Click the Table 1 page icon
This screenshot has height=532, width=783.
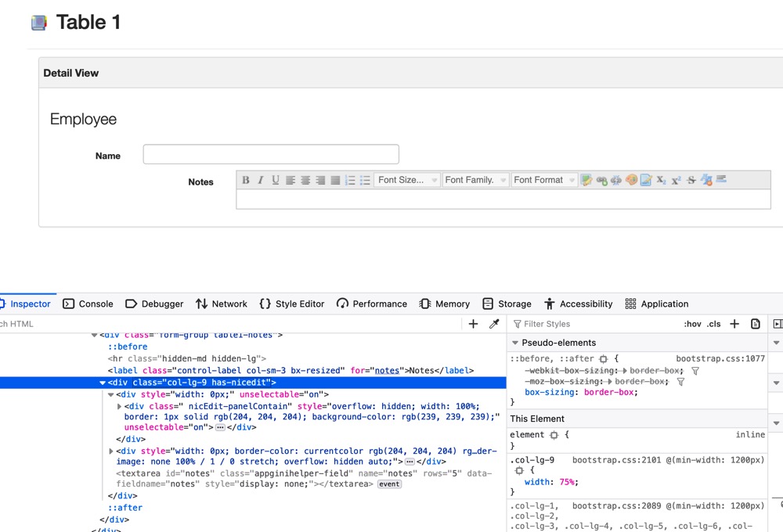click(x=39, y=23)
